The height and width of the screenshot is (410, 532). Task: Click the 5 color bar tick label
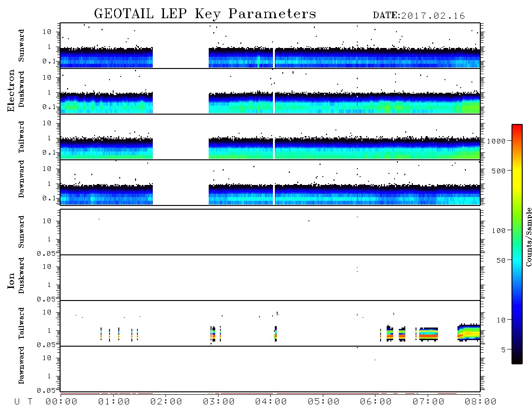(504, 350)
